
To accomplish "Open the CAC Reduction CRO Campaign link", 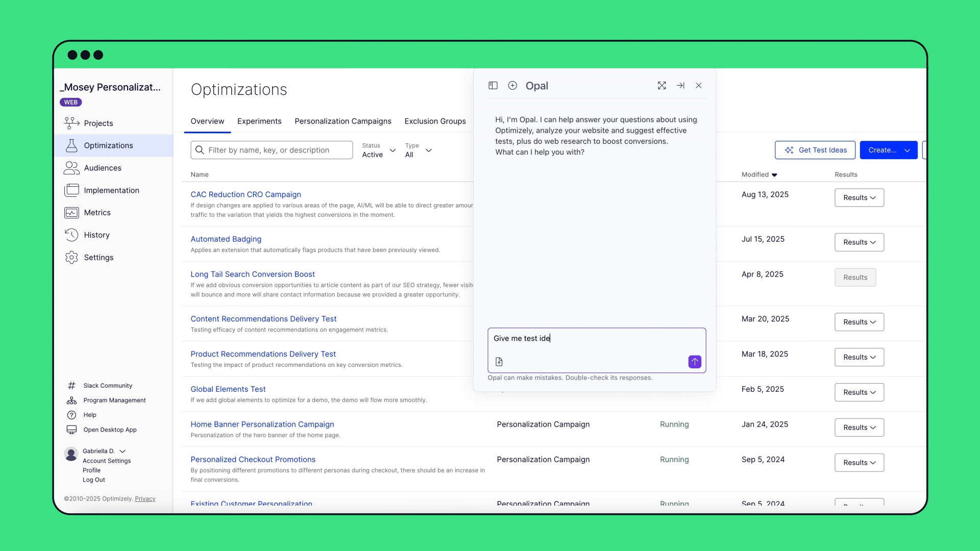I will click(x=246, y=194).
